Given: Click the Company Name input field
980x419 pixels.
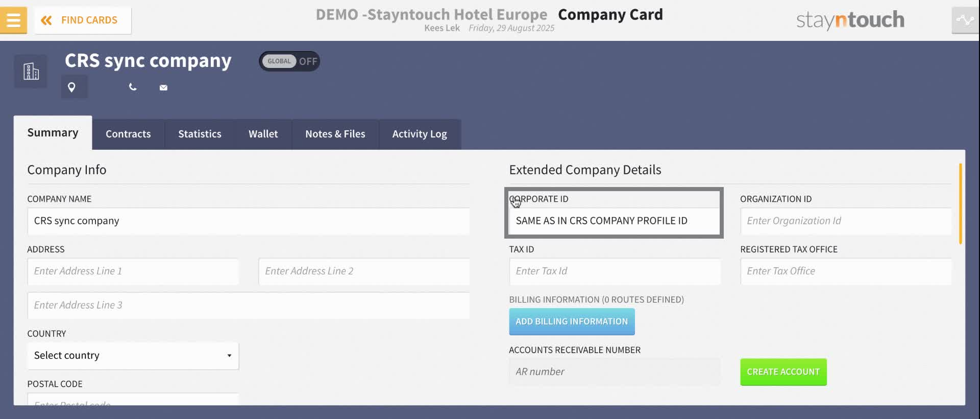Looking at the screenshot, I should point(249,221).
